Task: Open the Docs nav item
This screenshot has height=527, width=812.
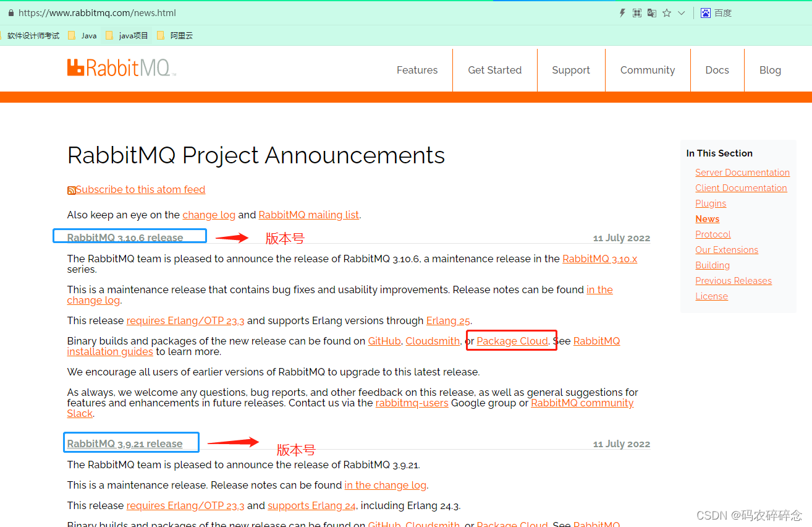Action: [717, 70]
